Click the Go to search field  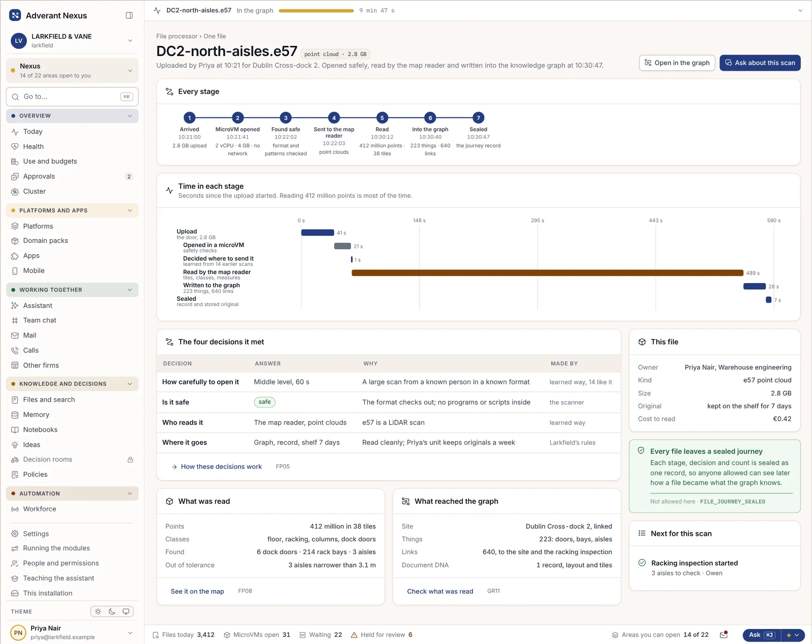pos(72,97)
